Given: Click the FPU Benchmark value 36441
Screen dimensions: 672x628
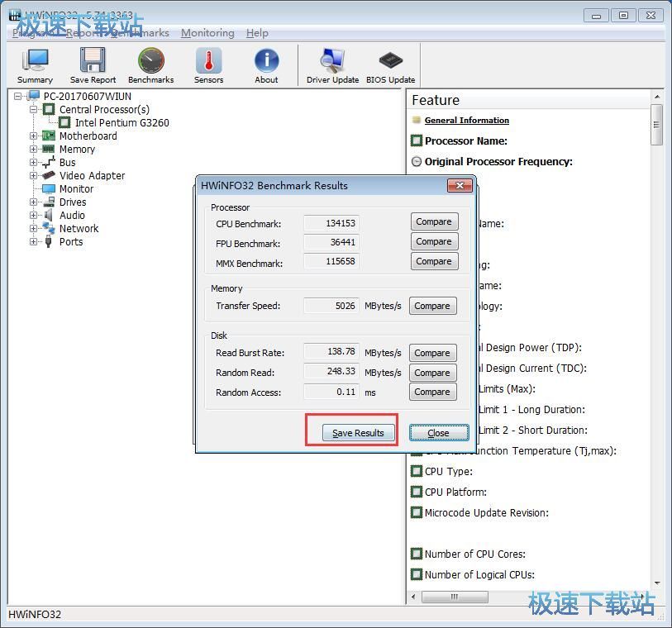Looking at the screenshot, I should pyautogui.click(x=331, y=242).
